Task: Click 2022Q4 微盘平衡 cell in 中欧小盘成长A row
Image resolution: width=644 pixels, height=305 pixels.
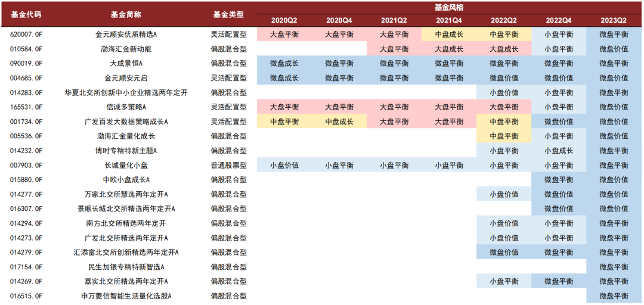Action: (x=559, y=180)
